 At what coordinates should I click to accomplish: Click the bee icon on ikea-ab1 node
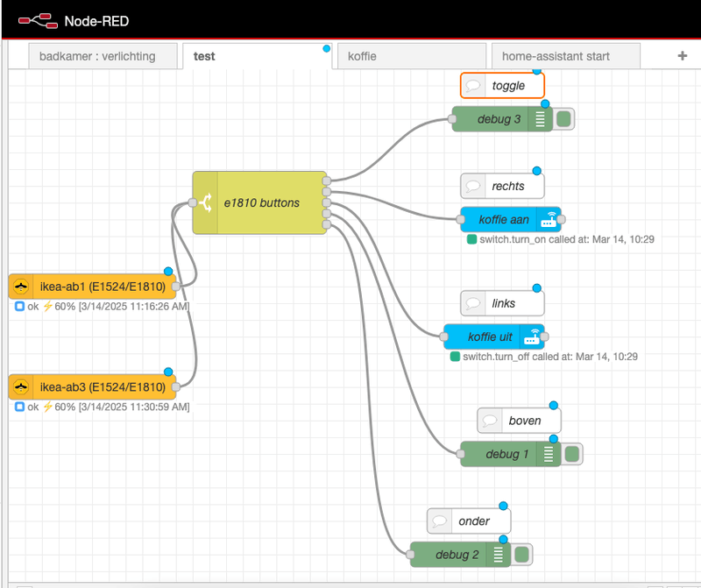click(x=21, y=287)
